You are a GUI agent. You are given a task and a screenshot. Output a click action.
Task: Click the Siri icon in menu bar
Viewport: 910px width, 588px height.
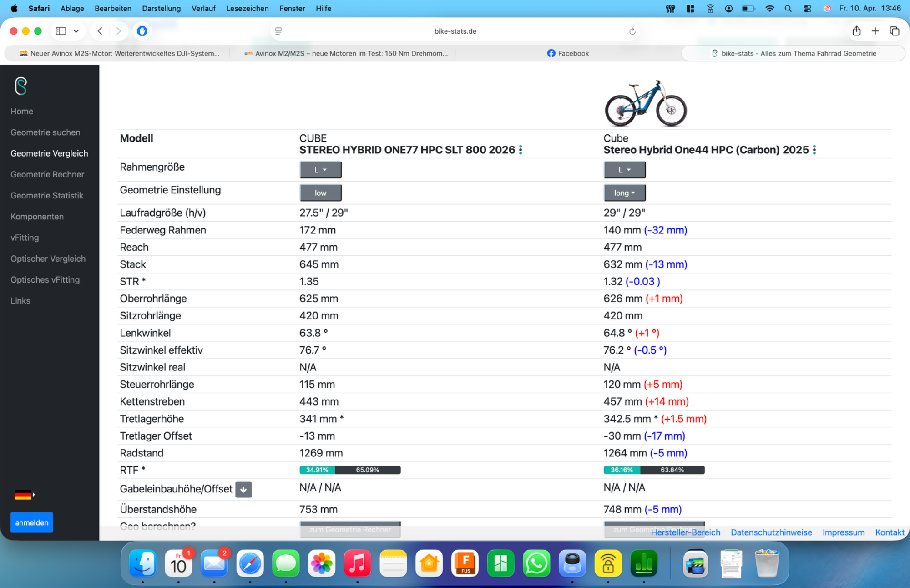827,8
